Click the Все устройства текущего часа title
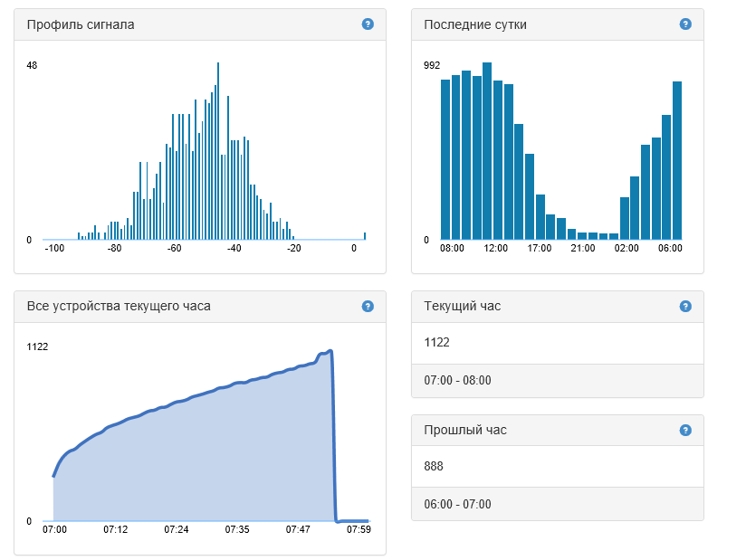 point(119,306)
